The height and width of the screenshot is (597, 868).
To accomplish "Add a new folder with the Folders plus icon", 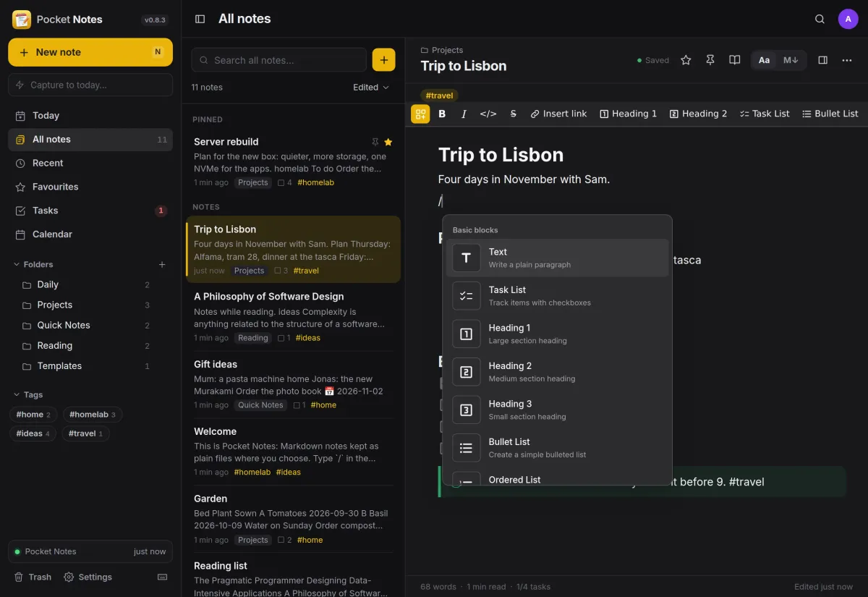I will point(162,264).
